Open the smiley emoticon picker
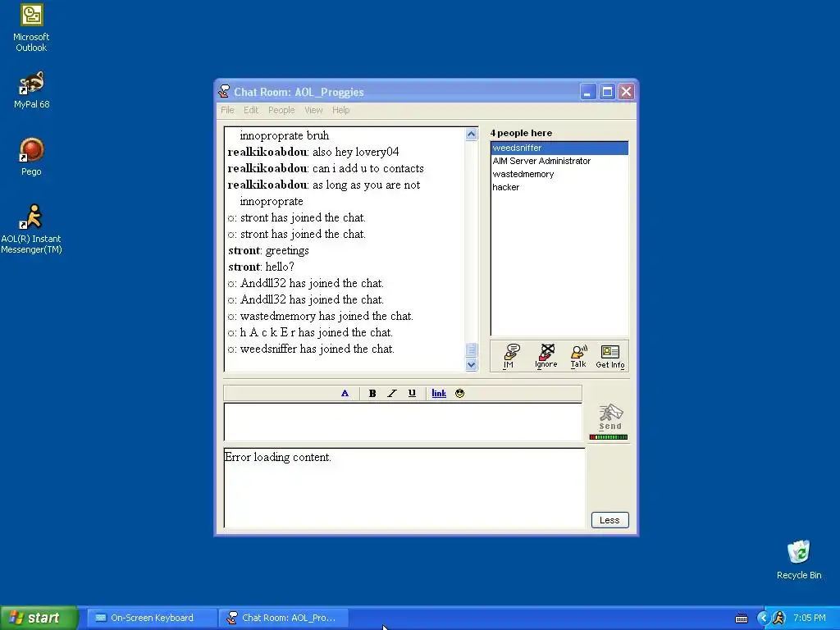The height and width of the screenshot is (630, 840). tap(459, 393)
